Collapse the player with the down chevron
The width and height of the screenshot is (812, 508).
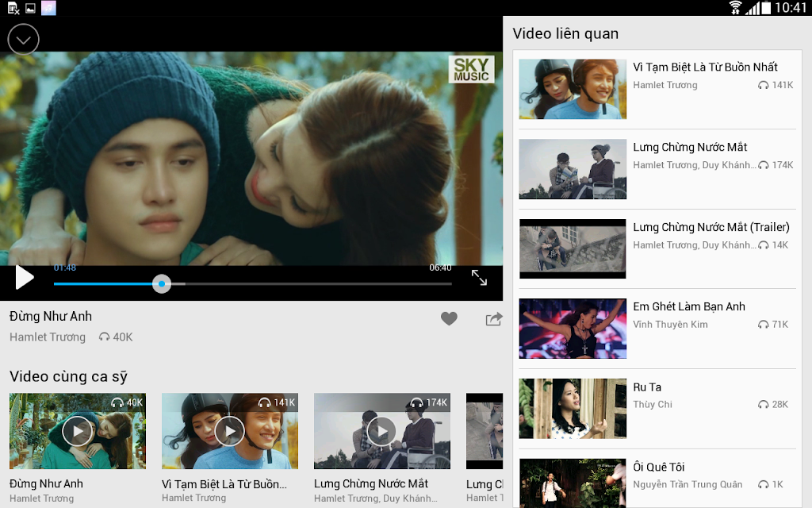point(23,40)
